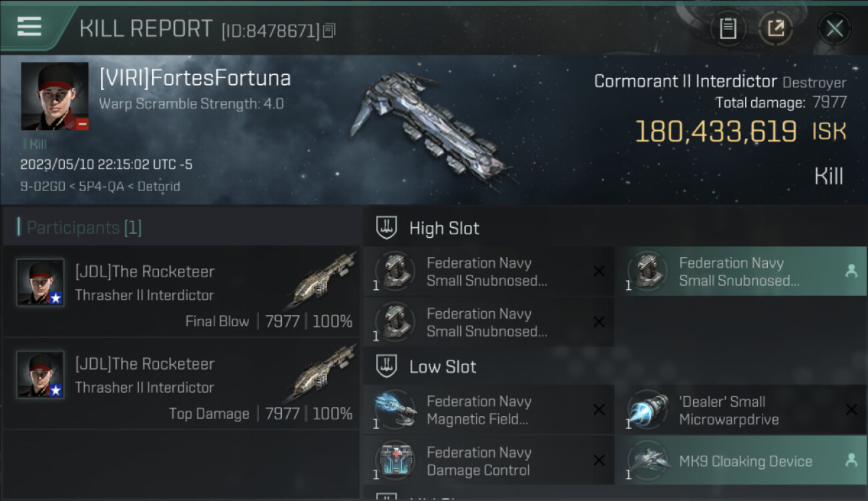The width and height of the screenshot is (868, 501).
Task: View FortesFortuna character portrait
Action: [55, 96]
